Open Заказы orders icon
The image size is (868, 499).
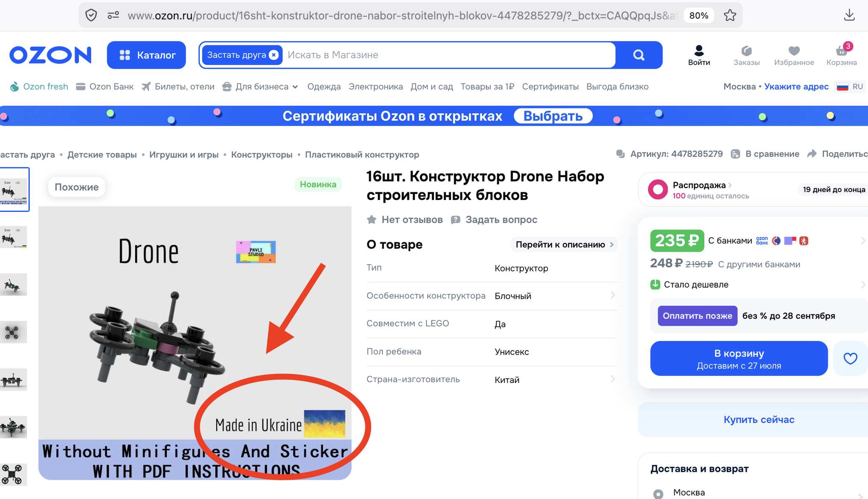tap(746, 55)
